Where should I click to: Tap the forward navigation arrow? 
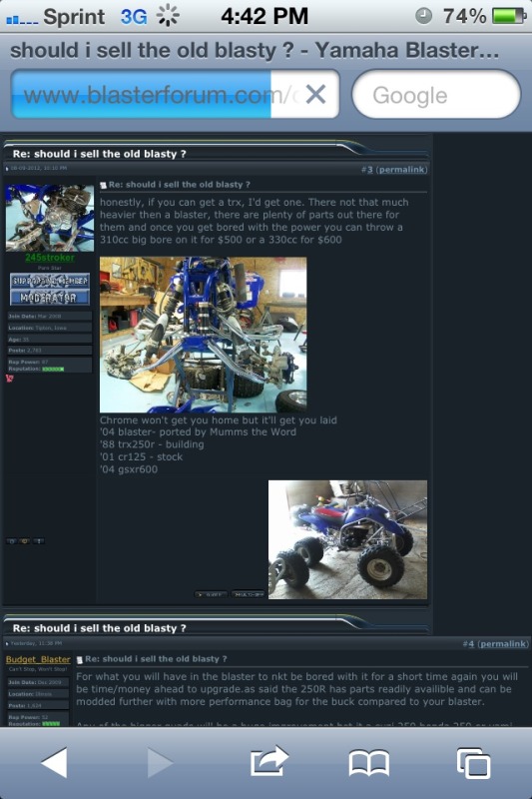(161, 762)
